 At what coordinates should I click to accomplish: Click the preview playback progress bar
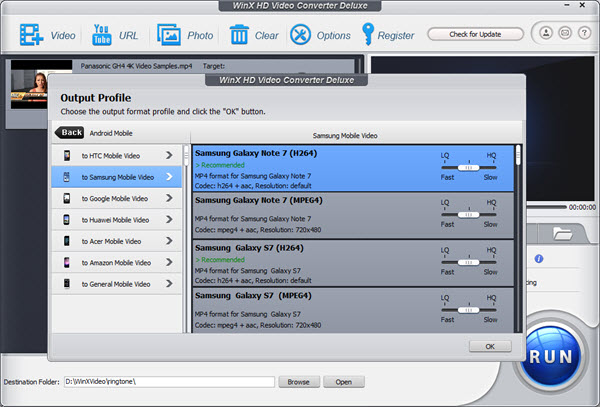(546, 207)
